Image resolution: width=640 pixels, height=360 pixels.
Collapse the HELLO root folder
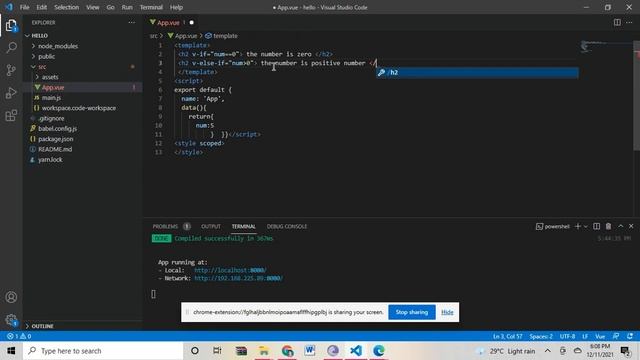tap(40, 36)
